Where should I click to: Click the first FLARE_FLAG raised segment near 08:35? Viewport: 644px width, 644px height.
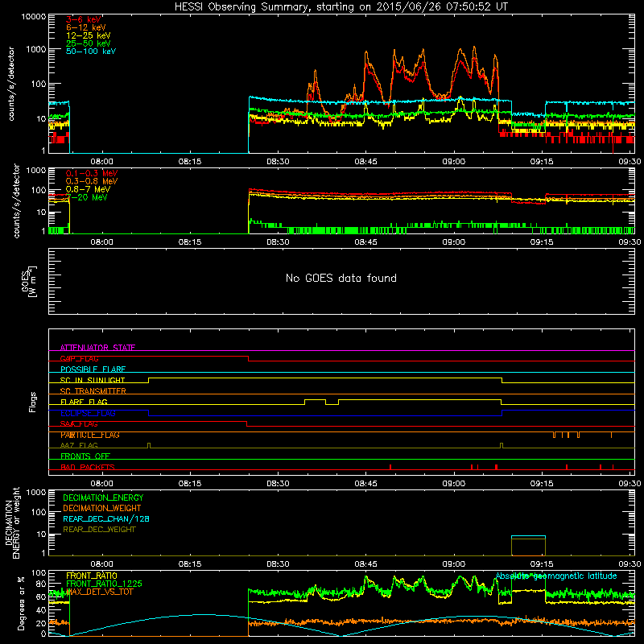click(x=315, y=402)
